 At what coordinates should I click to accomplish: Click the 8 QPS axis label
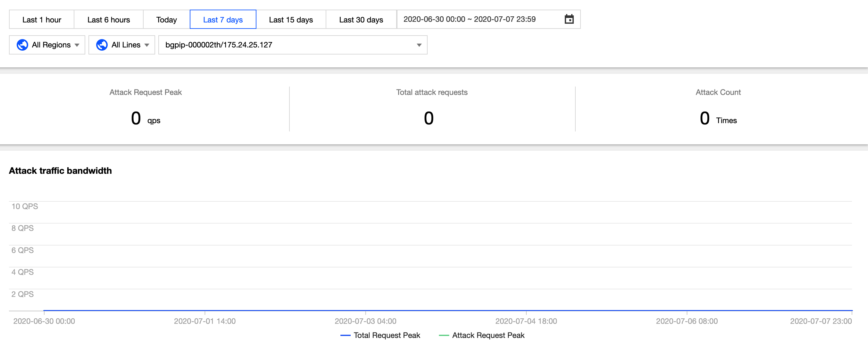(x=22, y=228)
